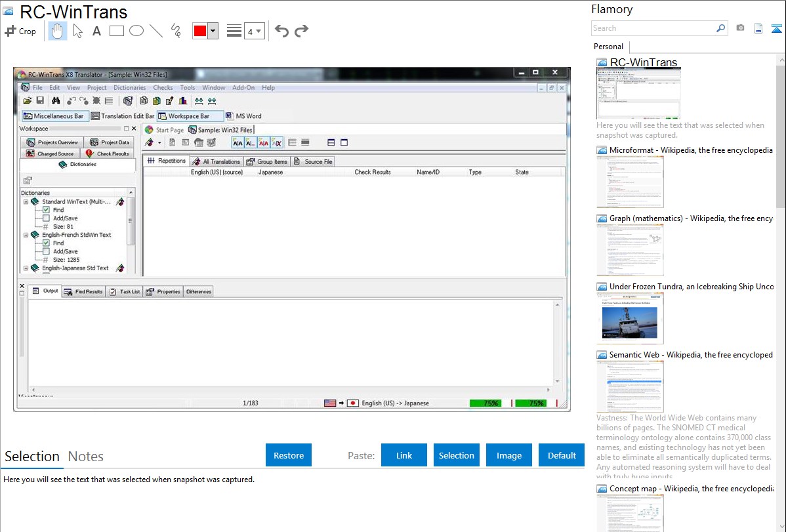Open the line thickness dropdown showing 4
Viewport: 786px width, 532px height.
[254, 31]
